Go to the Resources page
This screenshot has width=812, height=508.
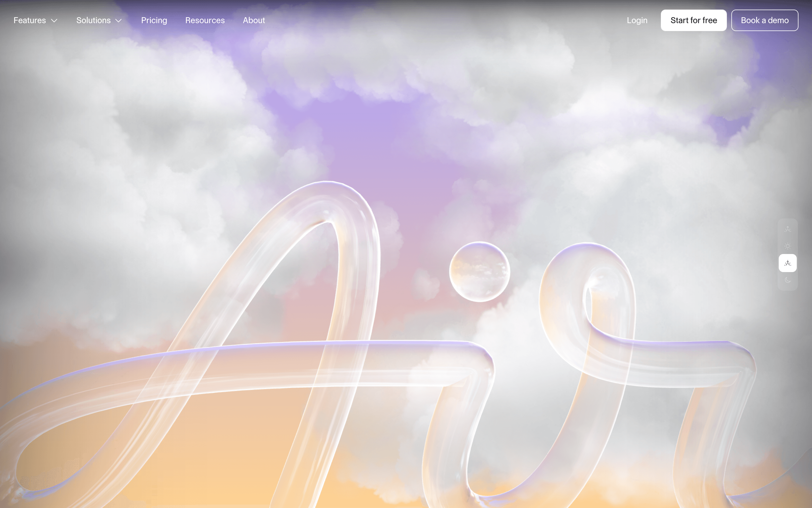click(x=205, y=20)
